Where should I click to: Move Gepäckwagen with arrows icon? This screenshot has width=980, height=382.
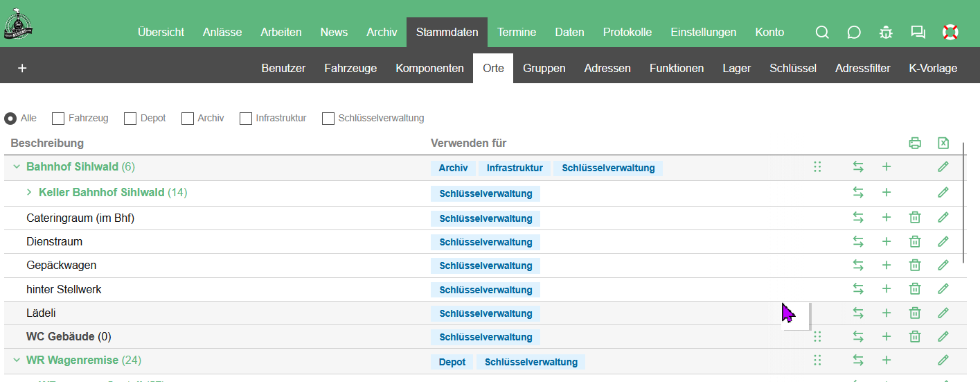point(858,265)
